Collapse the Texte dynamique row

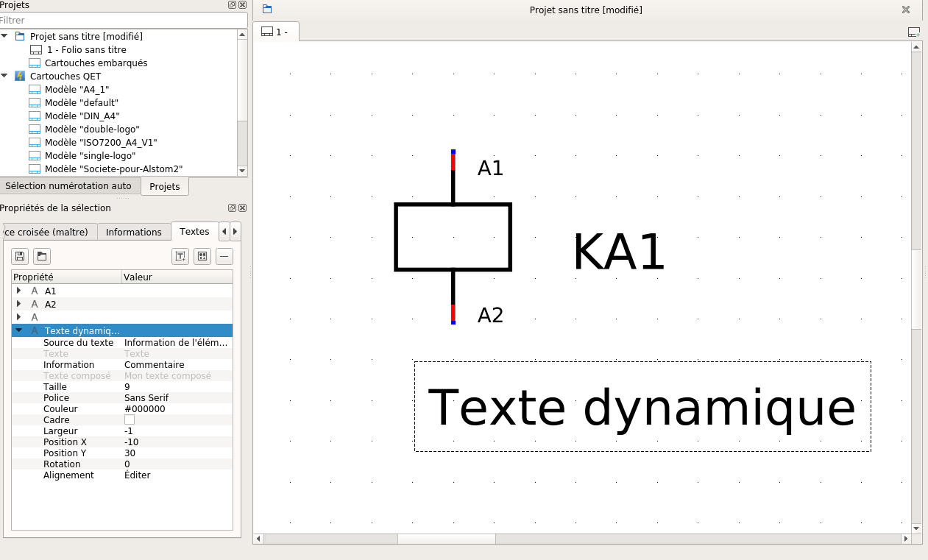point(19,331)
